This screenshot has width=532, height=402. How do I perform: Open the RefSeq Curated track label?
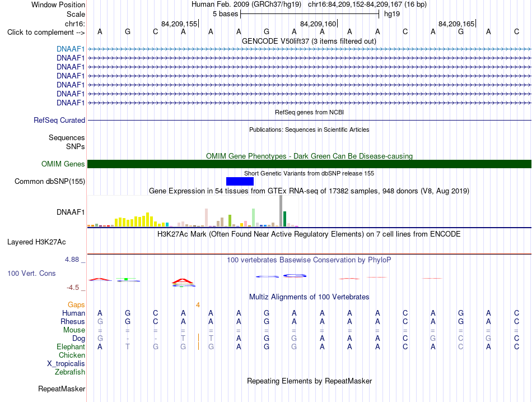[59, 121]
